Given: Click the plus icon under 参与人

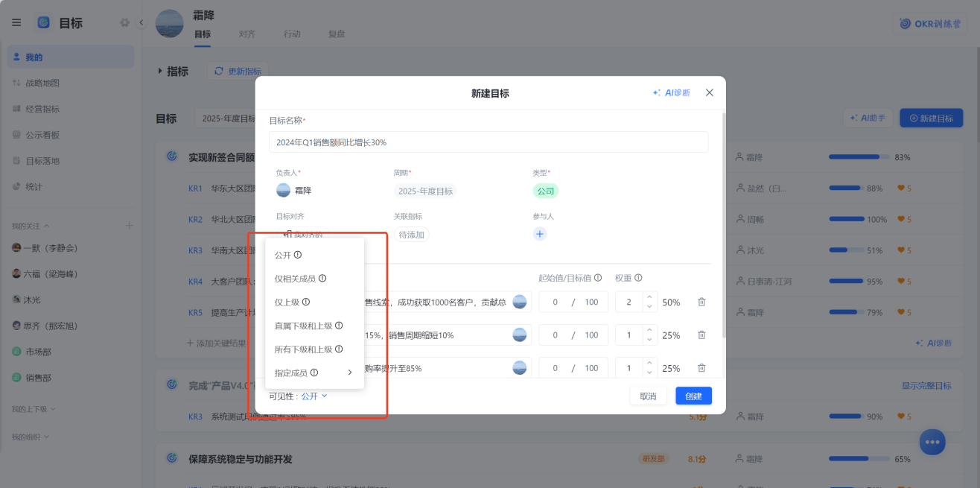Looking at the screenshot, I should (540, 234).
